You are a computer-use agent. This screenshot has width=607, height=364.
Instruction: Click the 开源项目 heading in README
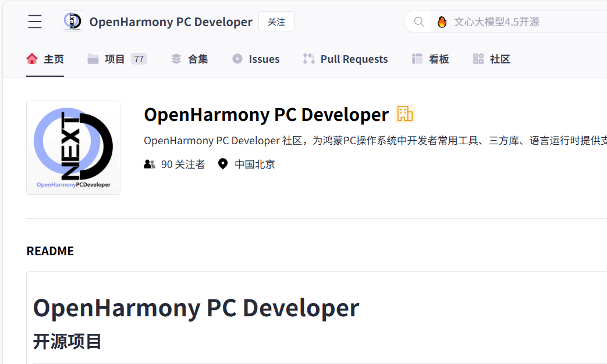pos(67,341)
